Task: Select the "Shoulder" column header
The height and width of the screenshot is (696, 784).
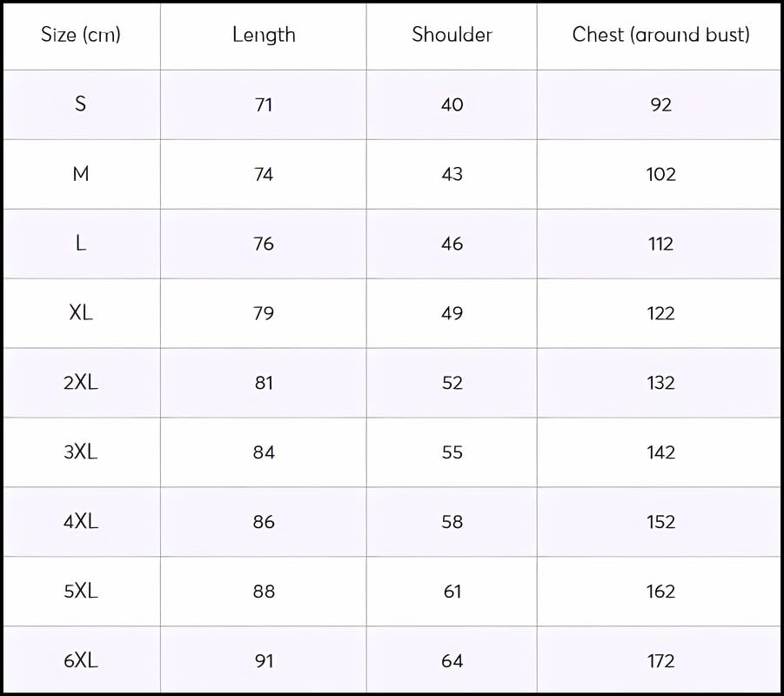Action: point(452,35)
